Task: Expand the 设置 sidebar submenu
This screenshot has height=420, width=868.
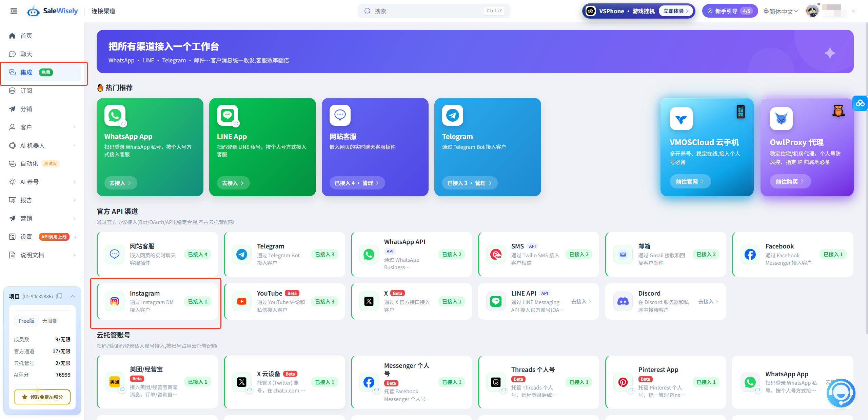Action: 75,237
